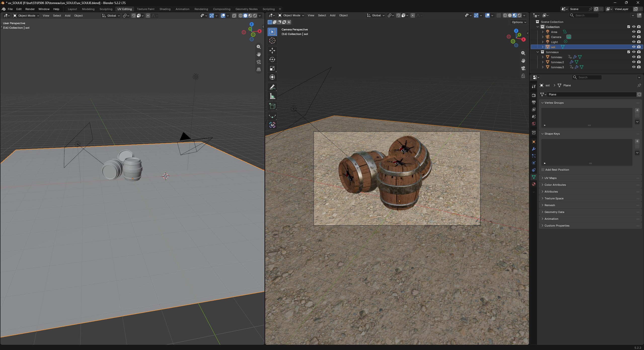Screen dimensions: 644x350
Task: Exclude the tonneaux collection from view layer
Action: (628, 52)
